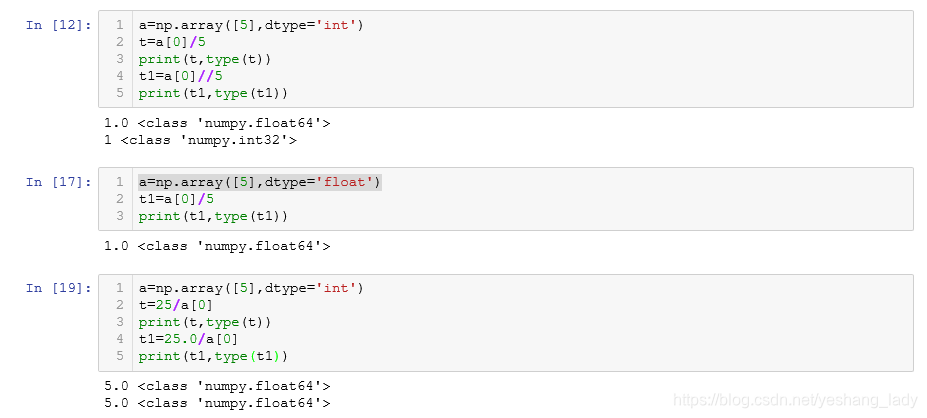Click the t1=25.0/a[0] code line
927x418 pixels.
point(189,339)
